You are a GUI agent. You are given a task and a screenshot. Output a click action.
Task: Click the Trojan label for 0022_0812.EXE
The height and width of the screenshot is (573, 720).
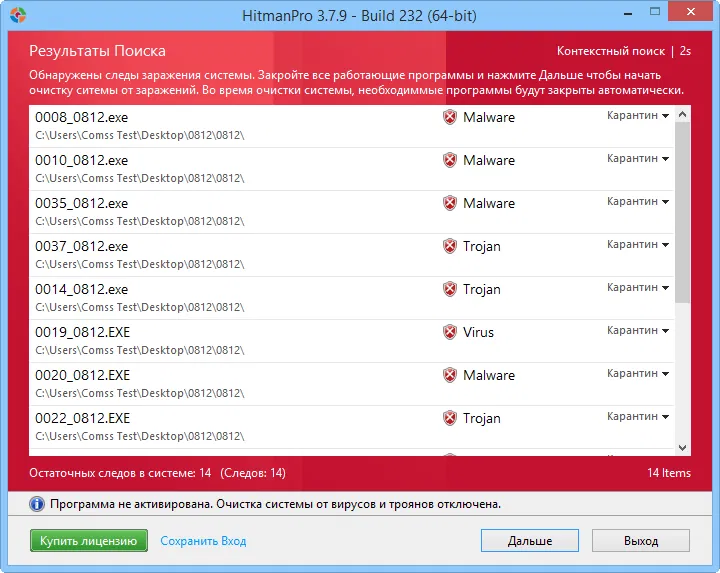click(x=482, y=419)
